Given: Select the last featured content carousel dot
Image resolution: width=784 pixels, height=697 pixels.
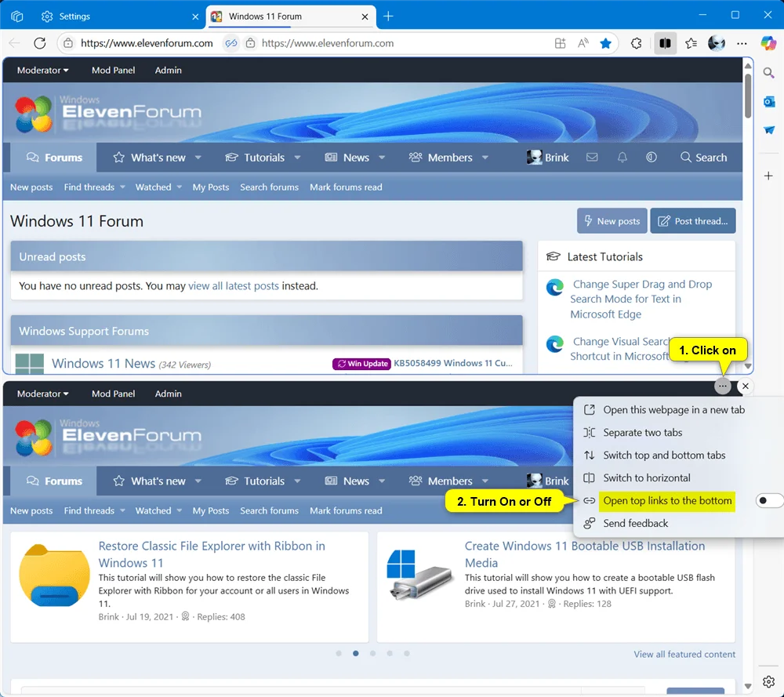Looking at the screenshot, I should [407, 654].
